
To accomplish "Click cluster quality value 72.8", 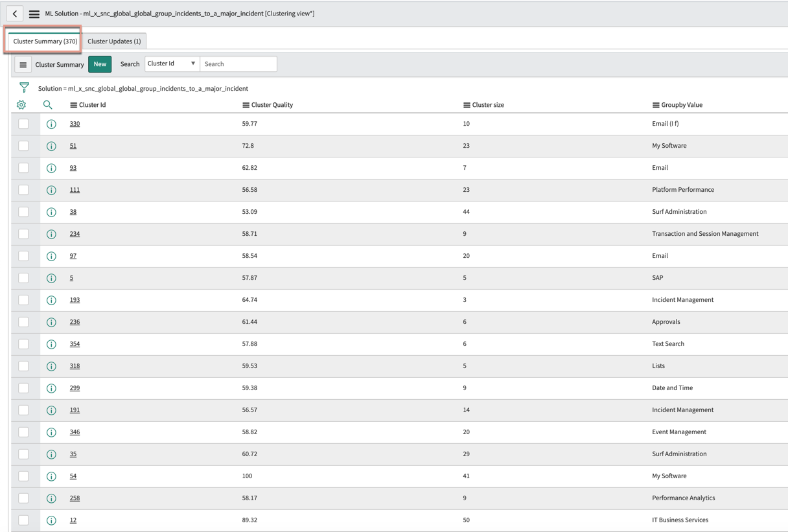I will pos(248,146).
